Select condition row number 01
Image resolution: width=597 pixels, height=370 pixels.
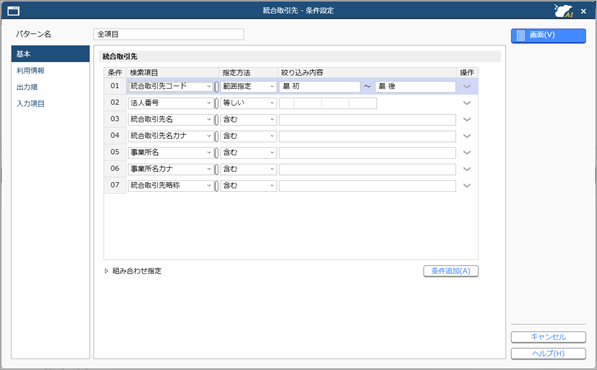pos(115,86)
